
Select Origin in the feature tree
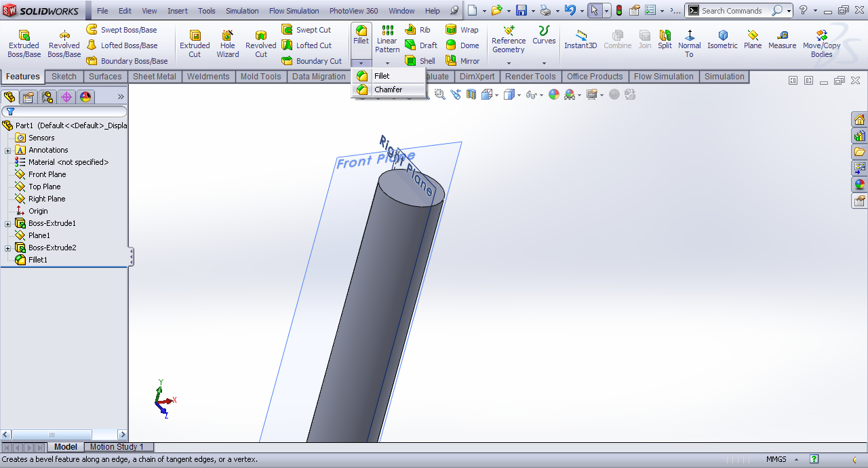tap(38, 211)
